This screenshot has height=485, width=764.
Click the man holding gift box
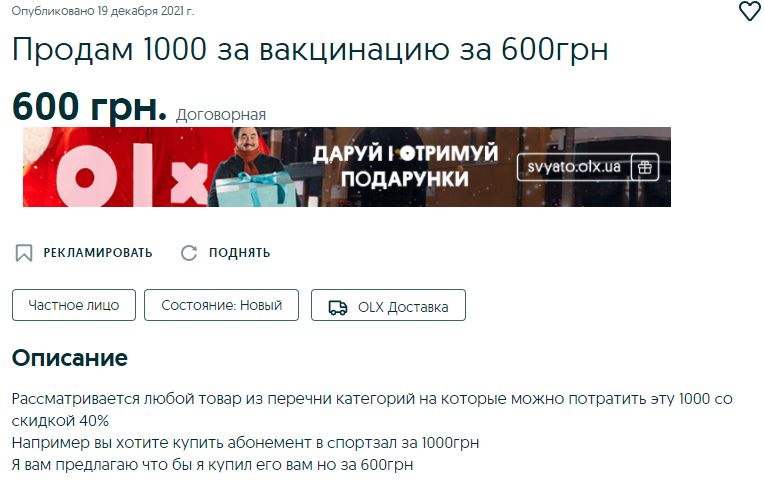tap(251, 167)
